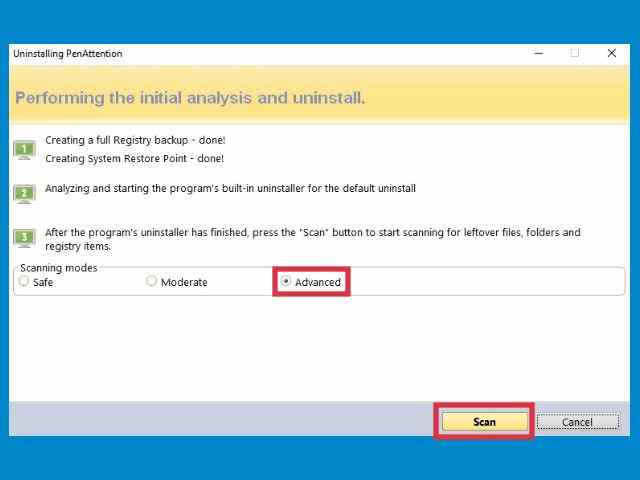
Task: Click the 'Scanning modes' group label
Action: [59, 268]
